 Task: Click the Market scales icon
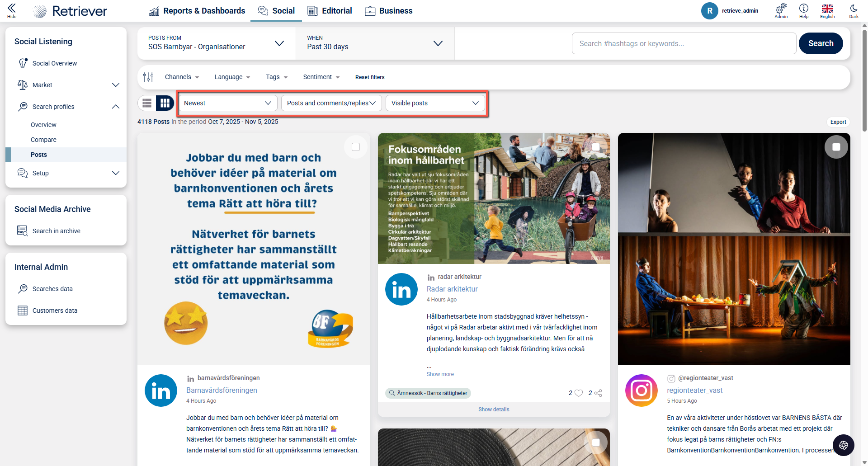[23, 85]
